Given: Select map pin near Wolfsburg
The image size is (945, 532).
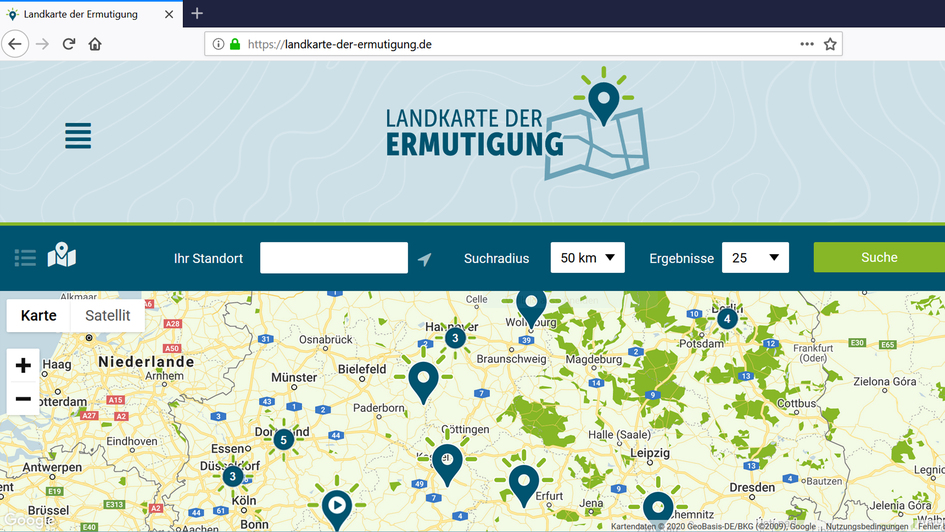Looking at the screenshot, I should (531, 307).
